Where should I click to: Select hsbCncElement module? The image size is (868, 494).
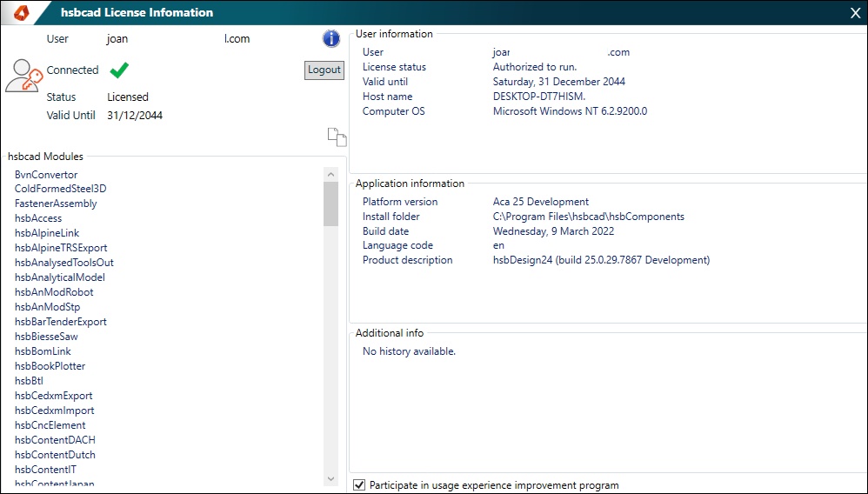(50, 425)
